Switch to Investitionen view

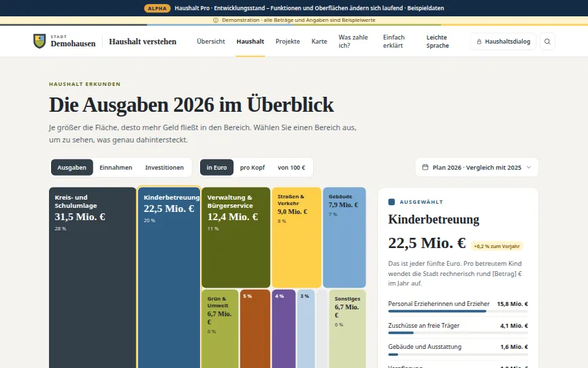click(x=164, y=168)
